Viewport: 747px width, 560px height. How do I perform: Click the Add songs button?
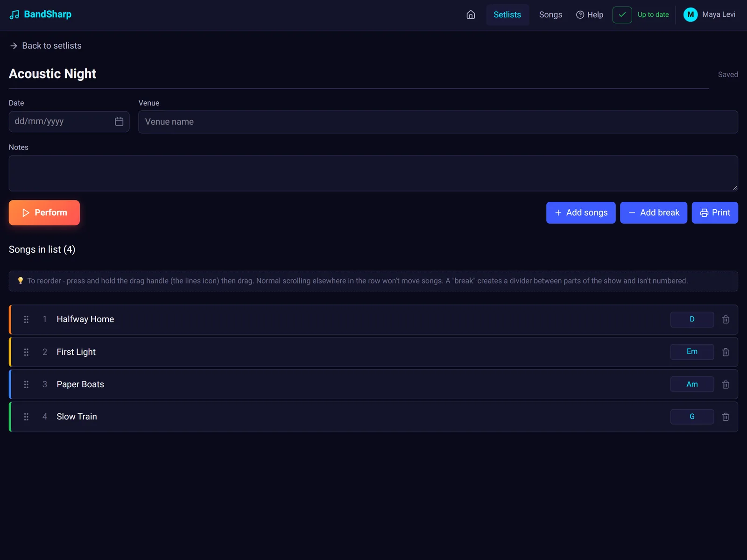tap(581, 213)
